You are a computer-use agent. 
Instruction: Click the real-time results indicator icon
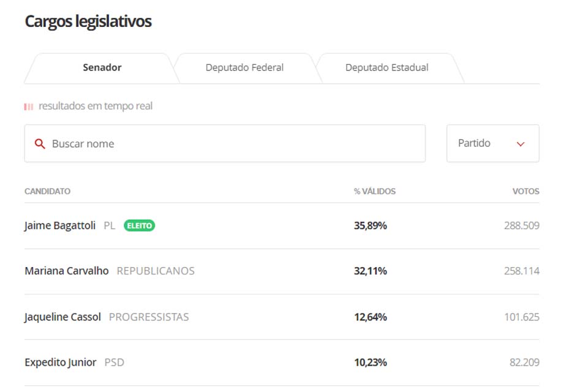[x=29, y=107]
